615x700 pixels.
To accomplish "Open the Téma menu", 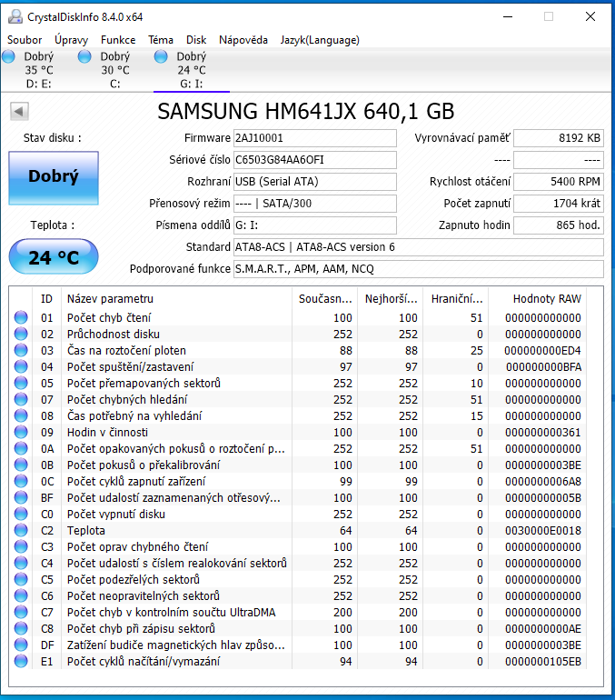I will pos(161,40).
